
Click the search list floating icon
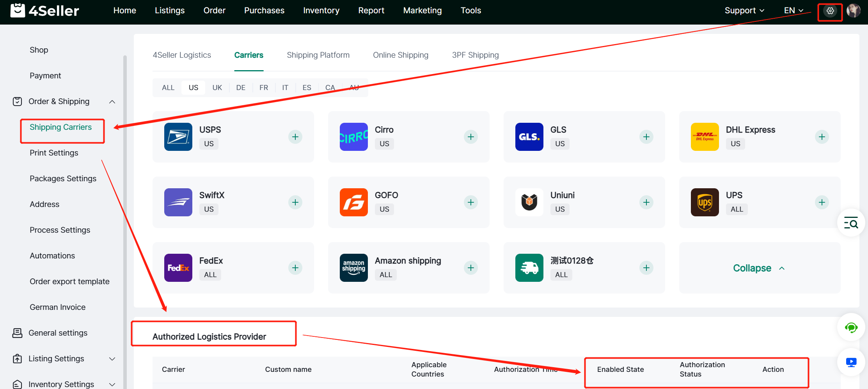tap(851, 223)
